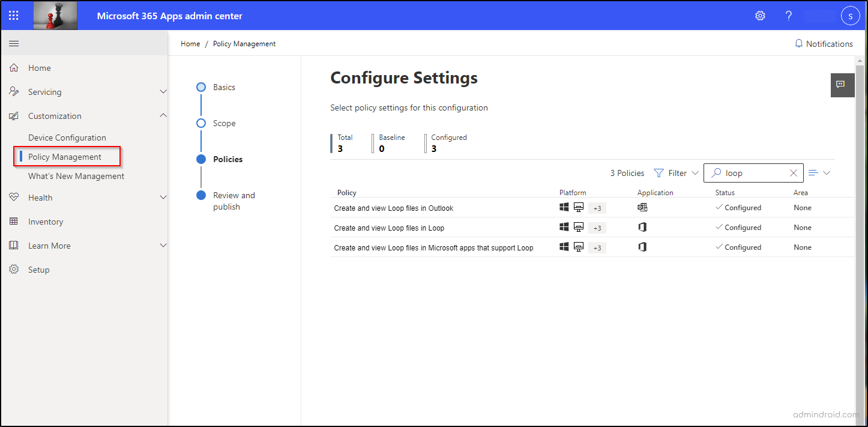Expand the Filter dropdown chevron
The image size is (868, 427).
(695, 173)
